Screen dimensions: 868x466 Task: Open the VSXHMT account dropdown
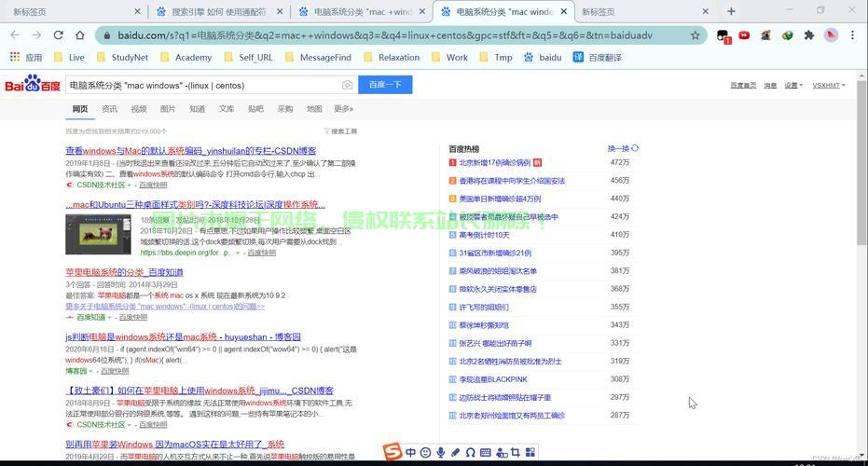[x=829, y=85]
